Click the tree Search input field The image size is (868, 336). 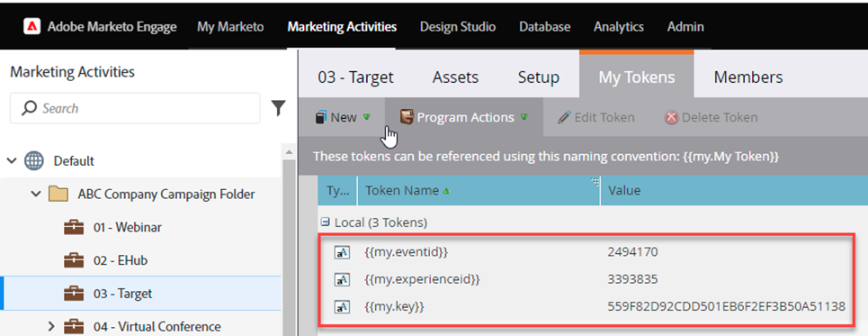coord(135,108)
